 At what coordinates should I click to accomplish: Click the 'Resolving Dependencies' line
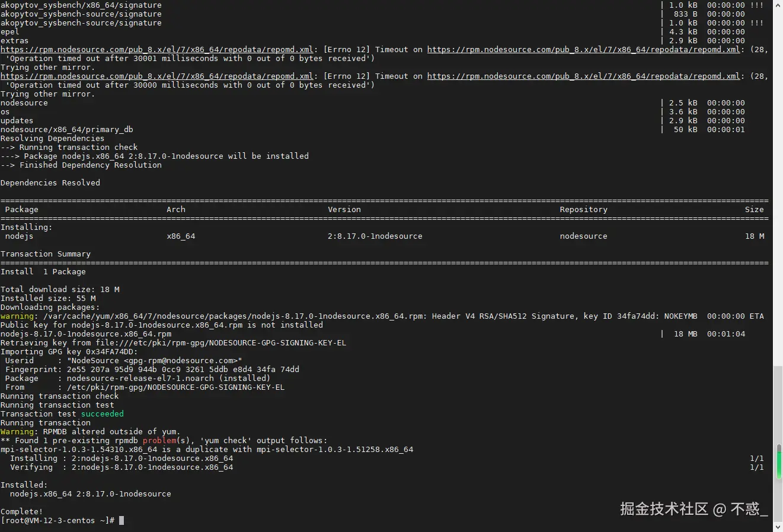tap(53, 139)
